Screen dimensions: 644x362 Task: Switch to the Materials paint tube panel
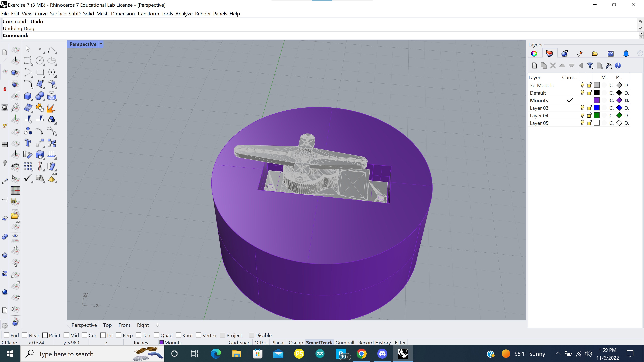point(580,54)
